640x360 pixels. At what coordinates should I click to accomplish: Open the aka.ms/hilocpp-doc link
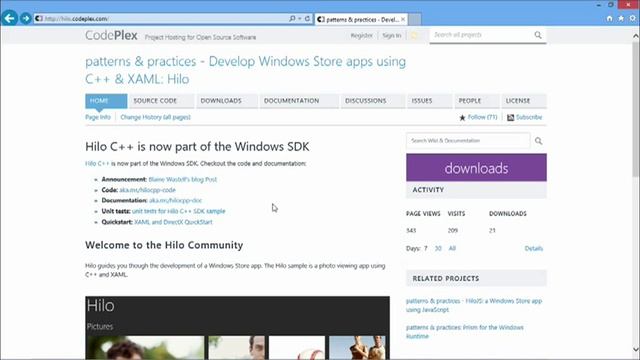175,200
